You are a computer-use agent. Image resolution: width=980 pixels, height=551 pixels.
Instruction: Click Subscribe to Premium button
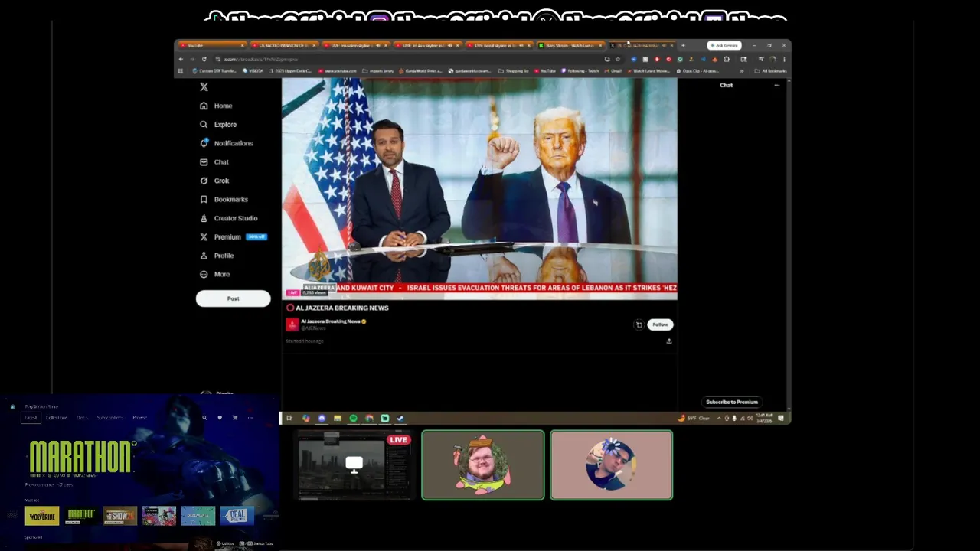(x=732, y=402)
